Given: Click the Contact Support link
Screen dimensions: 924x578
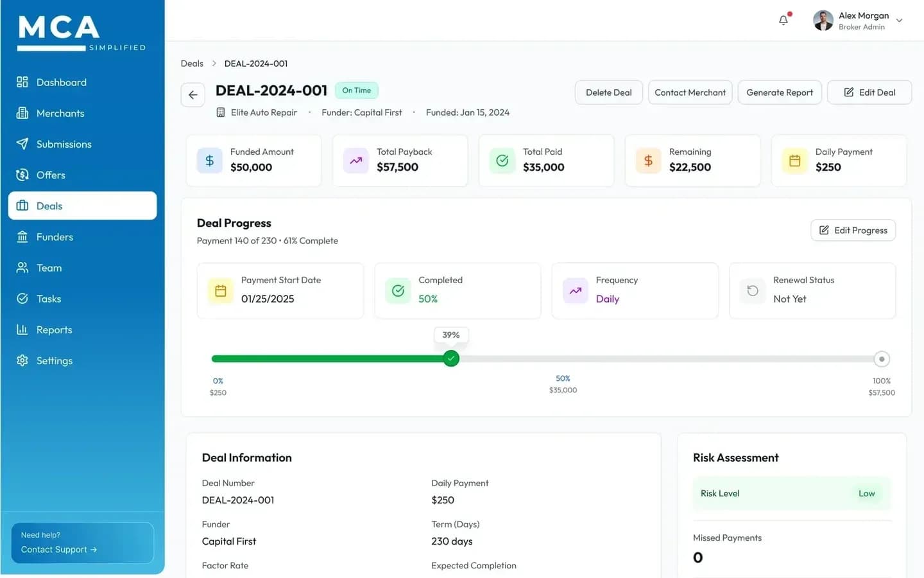Looking at the screenshot, I should click(x=58, y=550).
